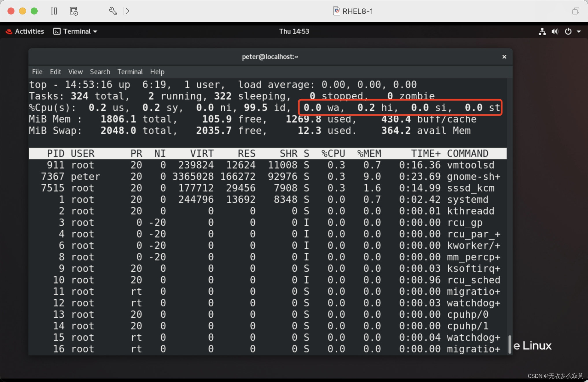Click the RHEL8-1 icon in the title bar
This screenshot has height=382, width=588.
click(x=336, y=11)
